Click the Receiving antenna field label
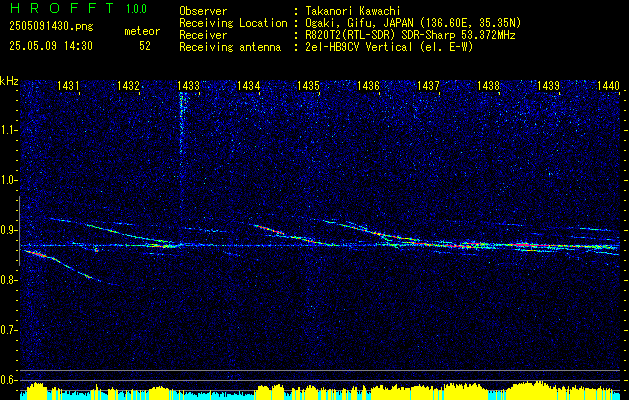The width and height of the screenshot is (629, 400). (x=230, y=47)
